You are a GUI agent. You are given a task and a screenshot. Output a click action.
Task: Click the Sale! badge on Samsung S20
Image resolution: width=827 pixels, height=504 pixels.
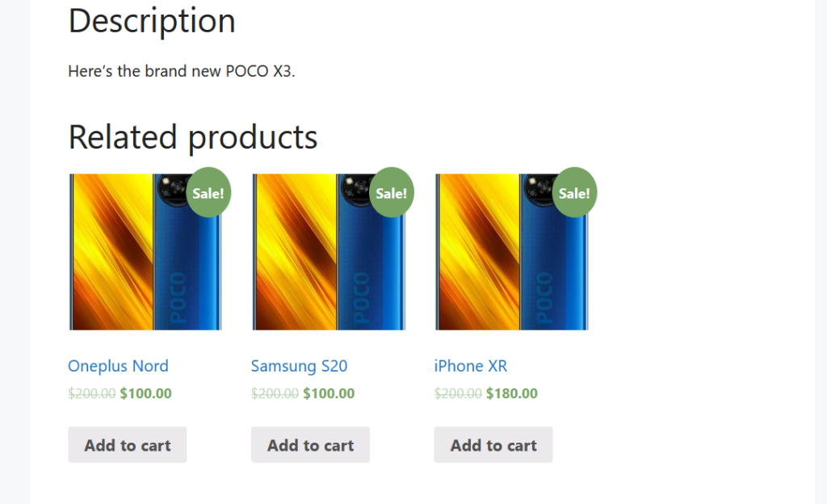click(392, 192)
